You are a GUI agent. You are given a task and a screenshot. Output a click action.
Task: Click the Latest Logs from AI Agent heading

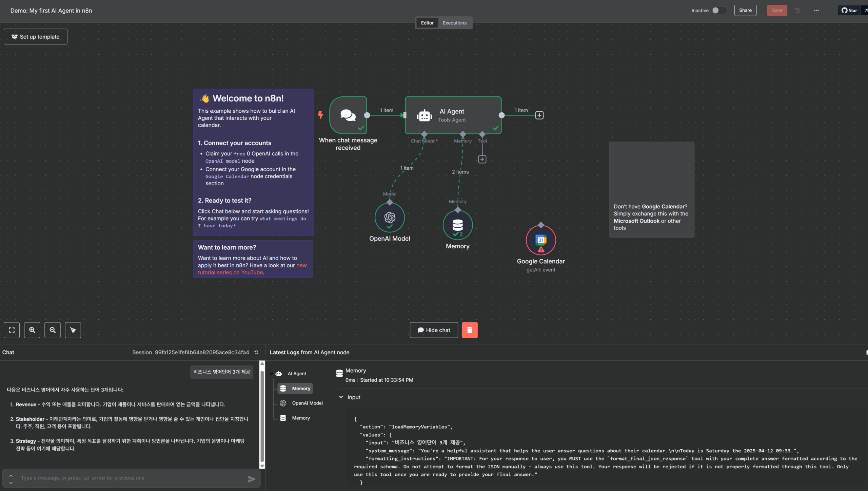pos(309,353)
